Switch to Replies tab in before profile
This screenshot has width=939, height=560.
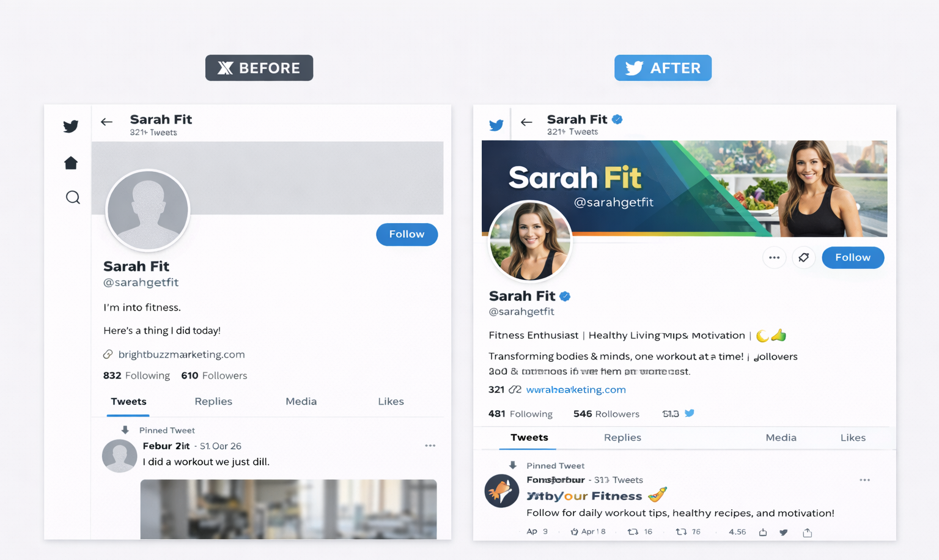coord(213,401)
